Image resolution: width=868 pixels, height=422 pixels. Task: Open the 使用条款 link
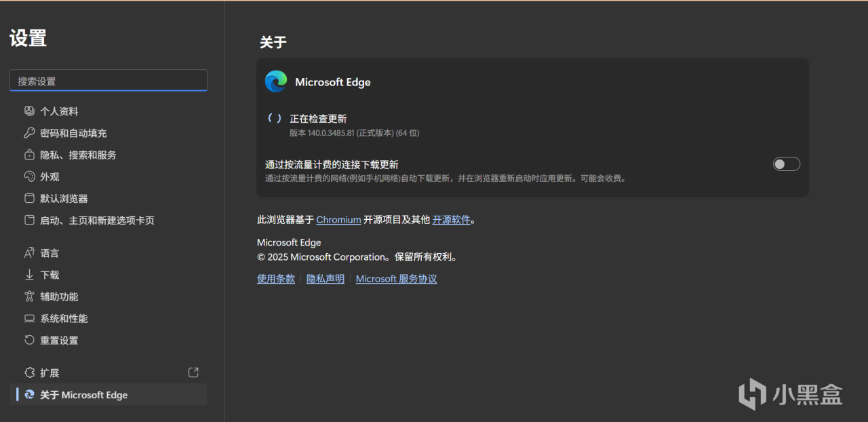pos(276,279)
